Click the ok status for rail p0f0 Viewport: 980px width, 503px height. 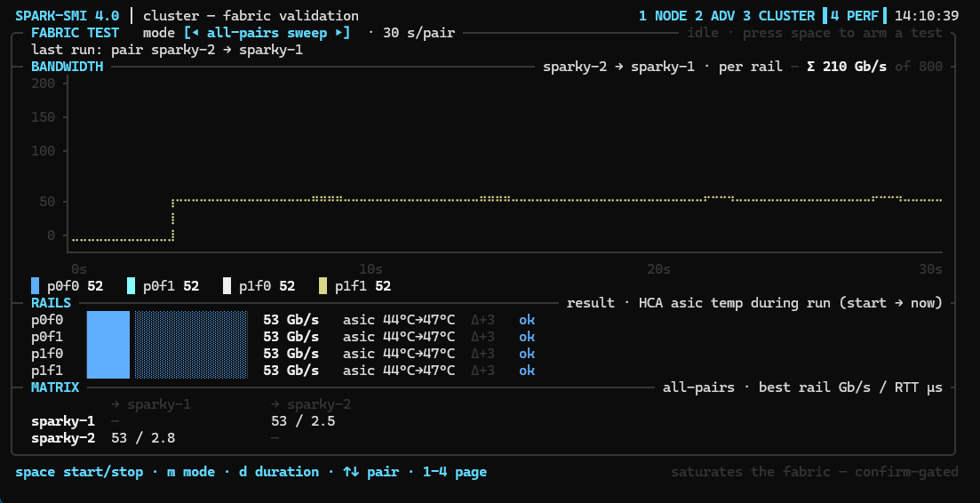click(x=527, y=320)
